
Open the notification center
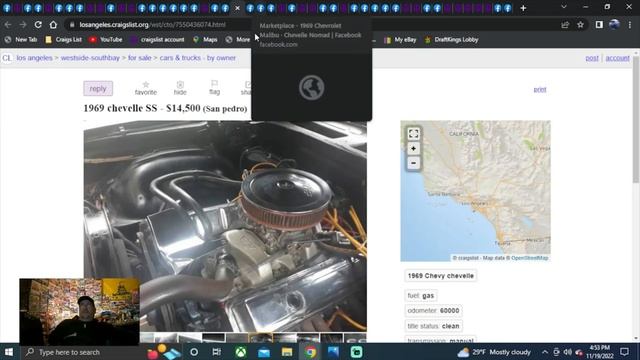pyautogui.click(x=624, y=352)
